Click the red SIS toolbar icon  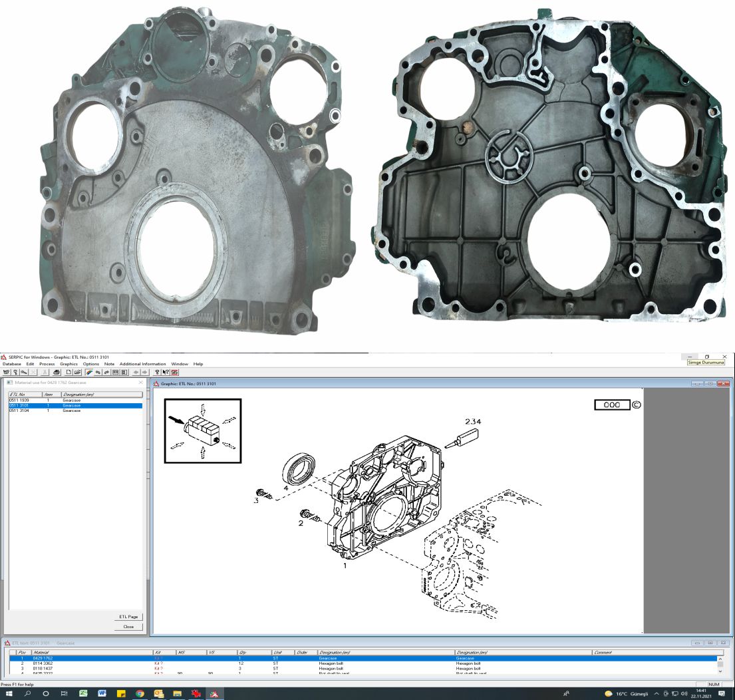coord(174,372)
